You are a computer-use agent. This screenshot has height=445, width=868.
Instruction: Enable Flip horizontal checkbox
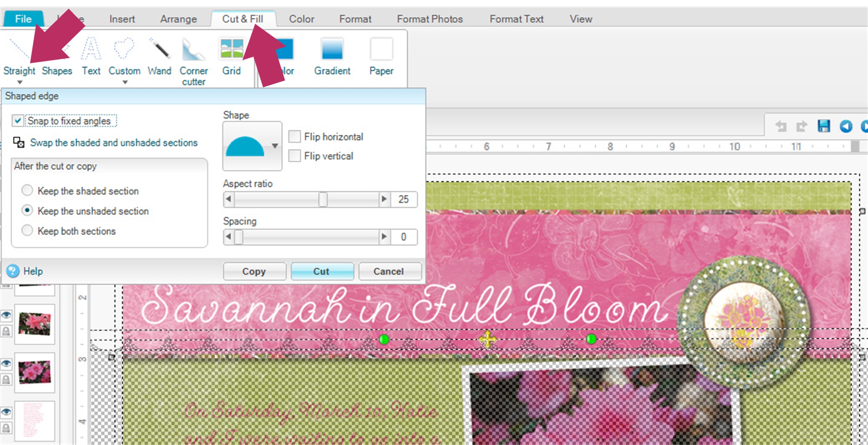295,137
